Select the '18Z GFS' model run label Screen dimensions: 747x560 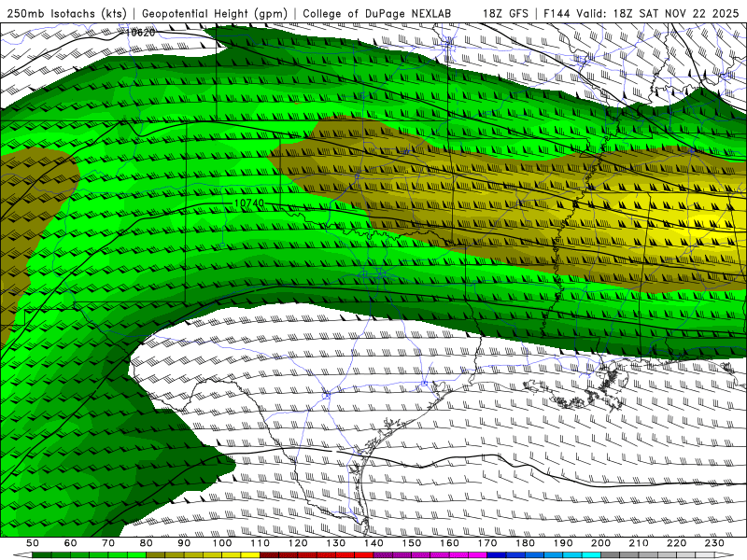505,13
